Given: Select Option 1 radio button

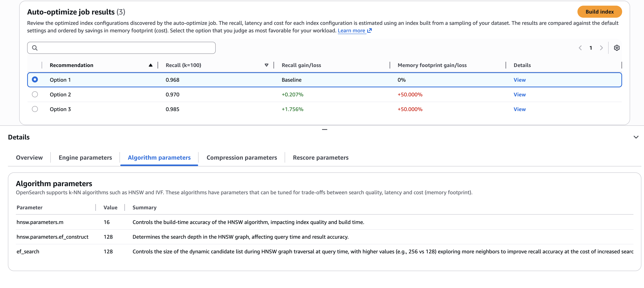Looking at the screenshot, I should [x=35, y=80].
